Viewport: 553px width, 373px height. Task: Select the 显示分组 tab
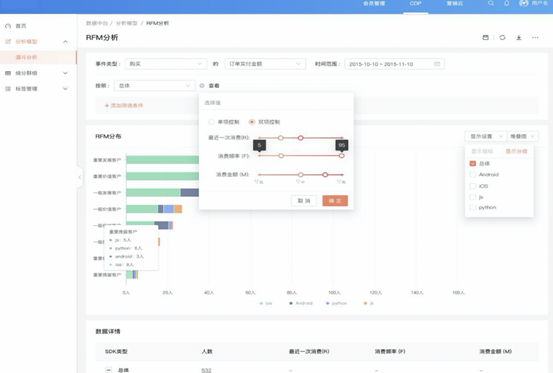tap(516, 151)
